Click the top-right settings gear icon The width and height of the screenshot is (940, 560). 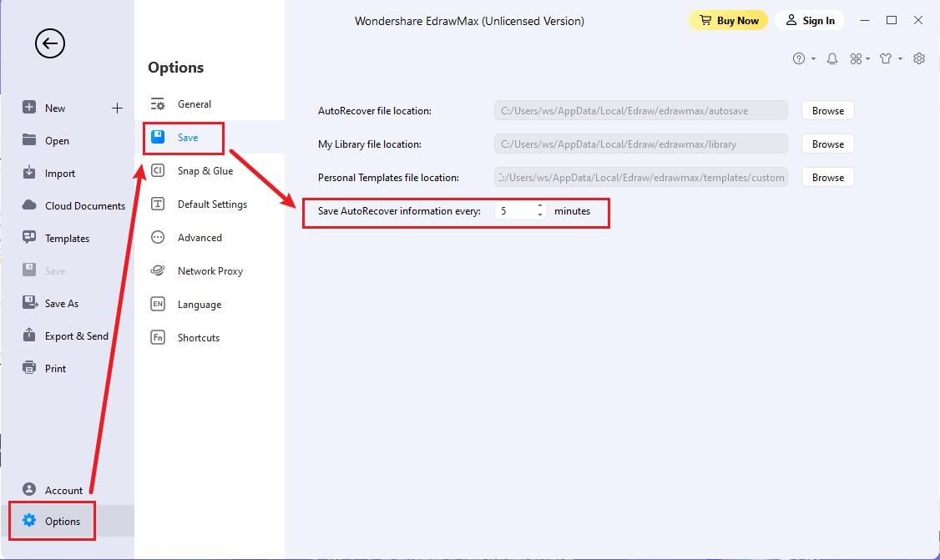pos(919,58)
